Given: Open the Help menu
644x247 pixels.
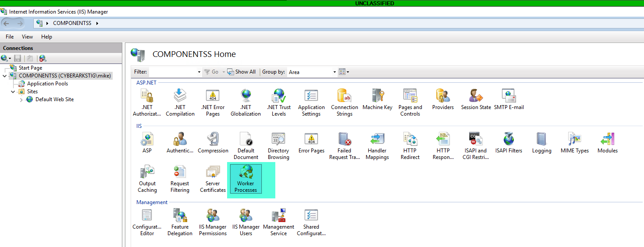Looking at the screenshot, I should (x=46, y=37).
